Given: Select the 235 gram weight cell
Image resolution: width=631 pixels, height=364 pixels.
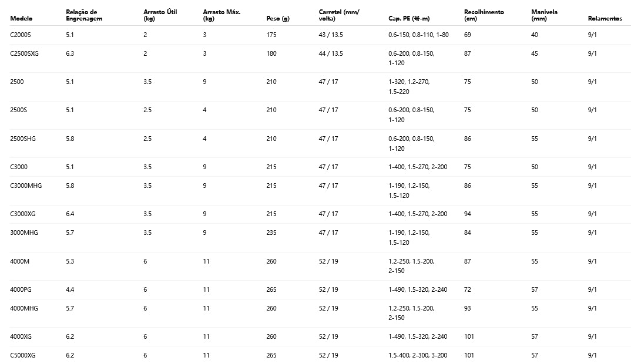Looking at the screenshot, I should (271, 232).
